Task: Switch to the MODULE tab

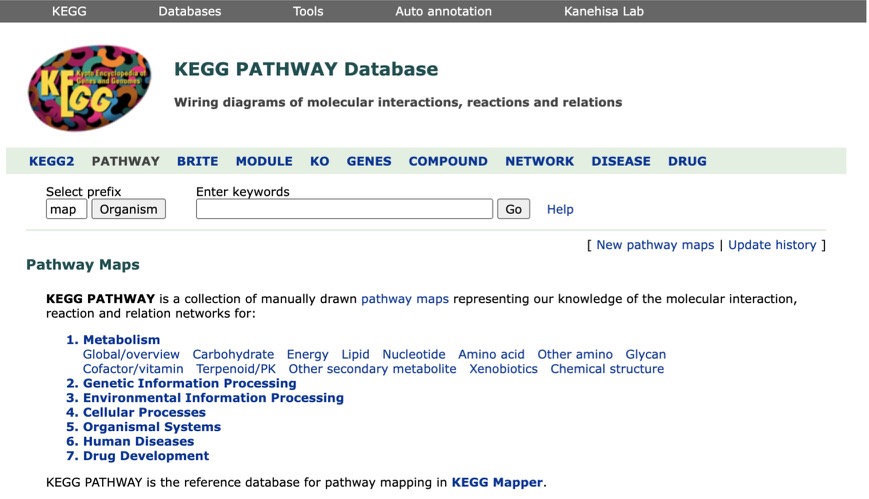Action: point(264,161)
